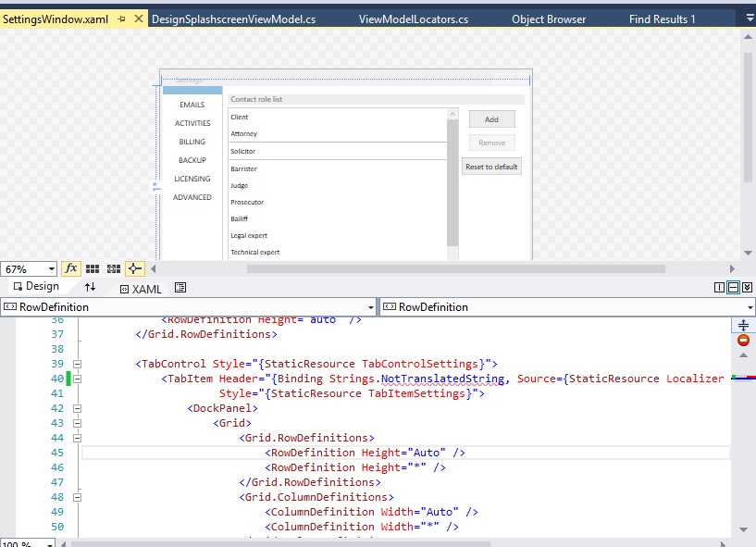Show the snap grid icon
756x547 pixels.
click(93, 268)
